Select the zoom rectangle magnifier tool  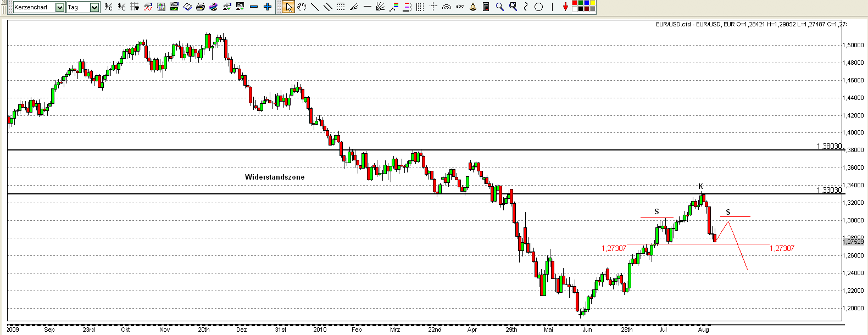click(x=513, y=7)
